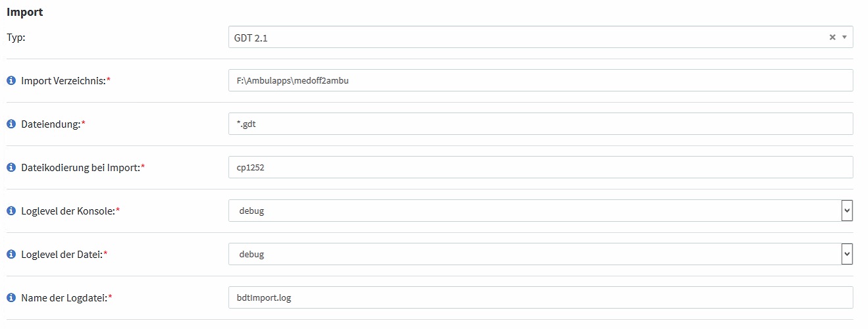The image size is (868, 329).
Task: Open the Typ dropdown arrow
Action: coord(845,38)
